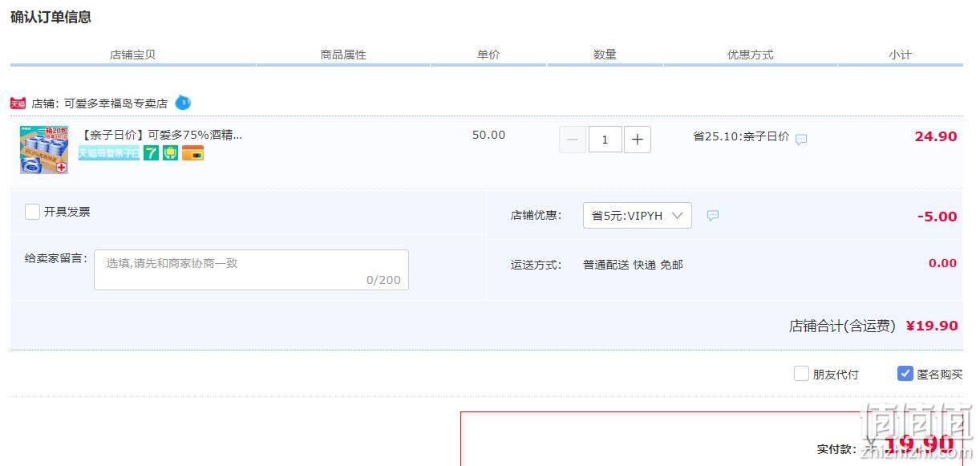
Task: Open discount info bubble beside 亲子日价
Action: 801,139
